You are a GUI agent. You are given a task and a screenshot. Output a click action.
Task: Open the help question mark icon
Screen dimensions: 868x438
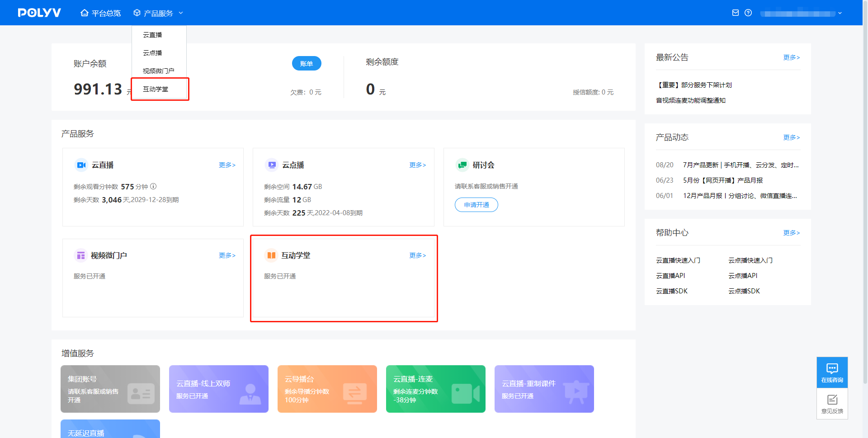[748, 13]
